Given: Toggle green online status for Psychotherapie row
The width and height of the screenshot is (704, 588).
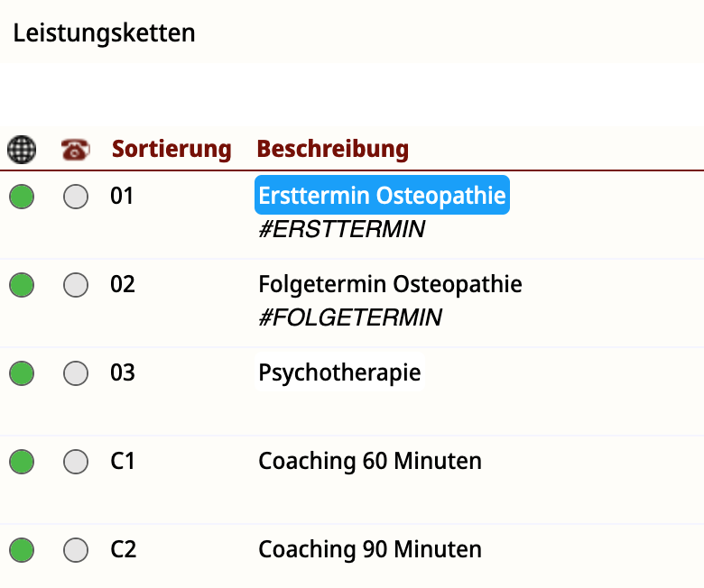Looking at the screenshot, I should [x=22, y=373].
